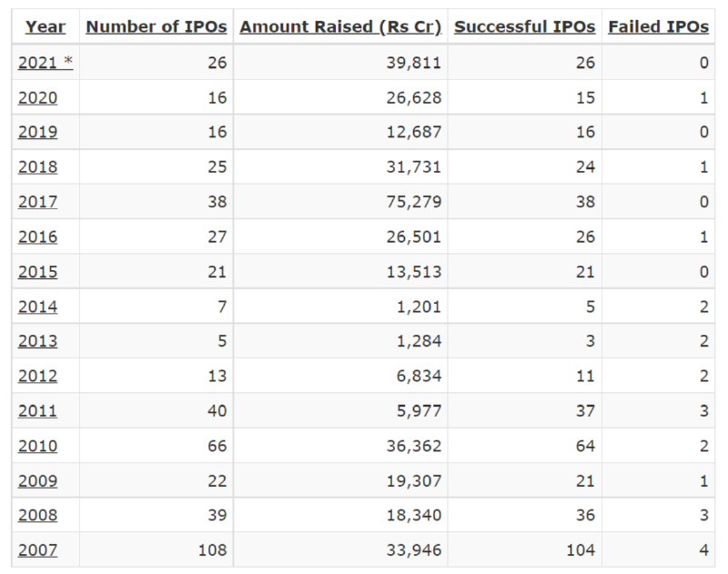Click the Amount Raised (Rs Cr) header
This screenshot has width=728, height=574.
point(340,27)
